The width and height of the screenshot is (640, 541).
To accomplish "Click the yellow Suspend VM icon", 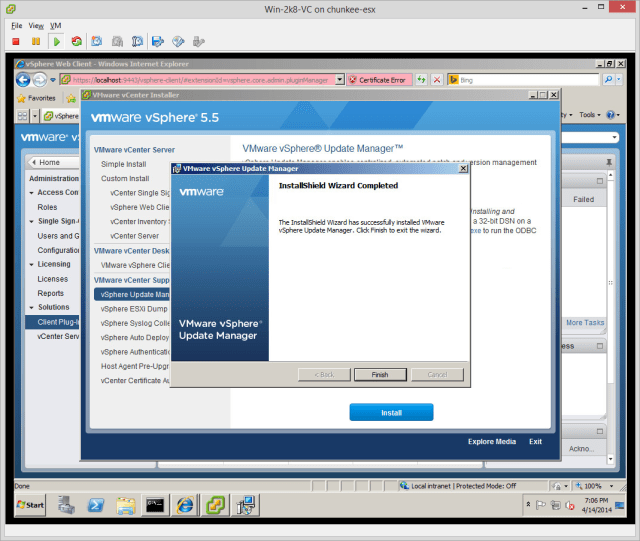I will 36,41.
